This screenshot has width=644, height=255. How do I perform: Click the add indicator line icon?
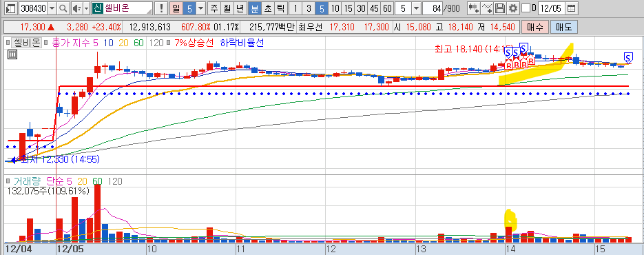pos(487,8)
